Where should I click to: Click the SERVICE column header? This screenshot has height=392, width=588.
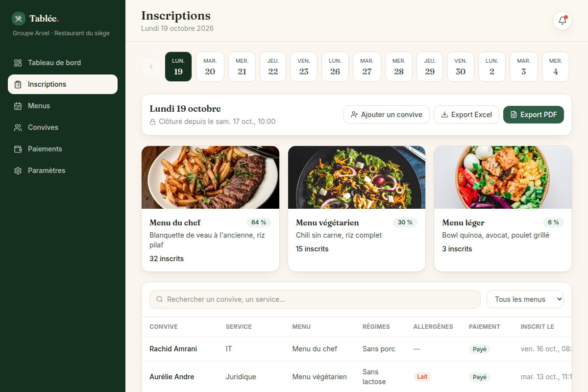click(x=239, y=327)
